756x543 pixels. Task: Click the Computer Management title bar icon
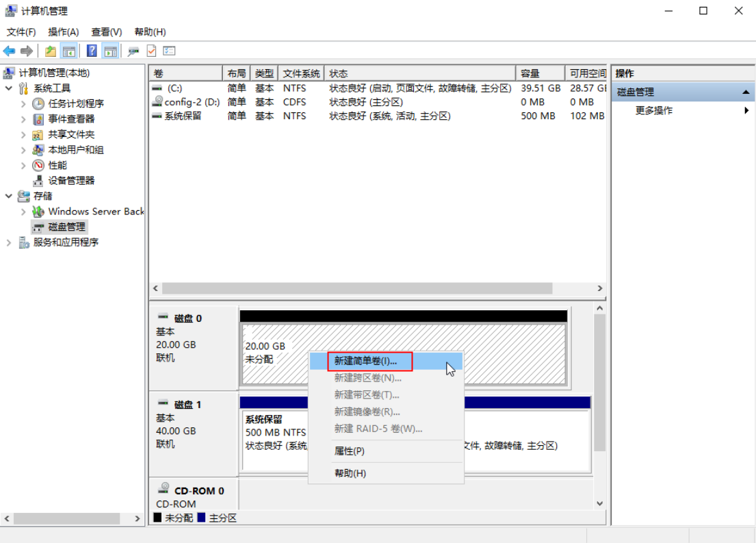coord(11,11)
